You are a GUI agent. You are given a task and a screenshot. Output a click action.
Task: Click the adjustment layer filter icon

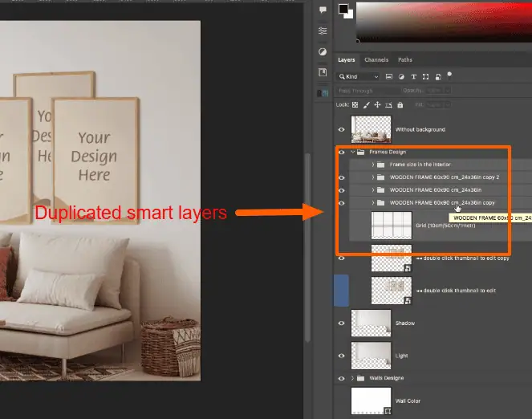(x=401, y=76)
